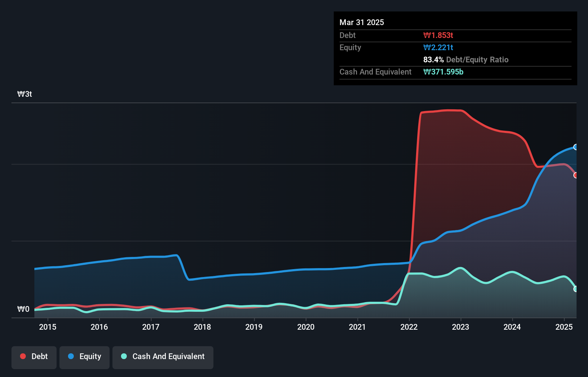Click the Mar 31 2025 tooltip date
The height and width of the screenshot is (377, 588).
pos(362,22)
